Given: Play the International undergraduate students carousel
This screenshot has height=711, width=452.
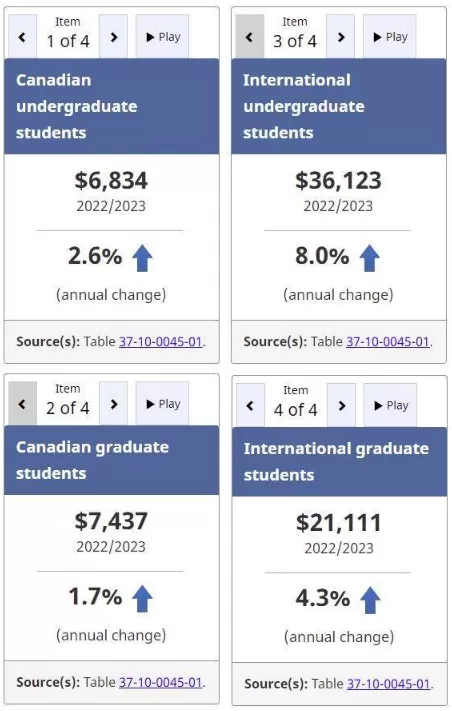Looking at the screenshot, I should [389, 37].
